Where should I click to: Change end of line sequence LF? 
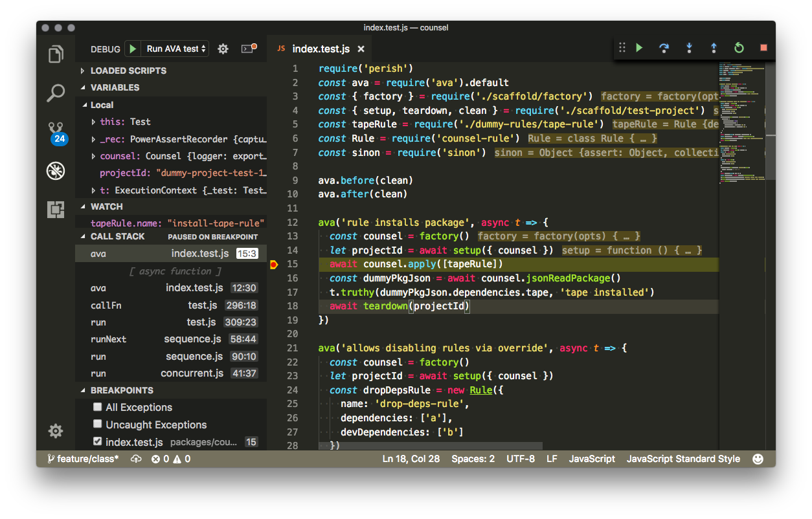(x=552, y=459)
